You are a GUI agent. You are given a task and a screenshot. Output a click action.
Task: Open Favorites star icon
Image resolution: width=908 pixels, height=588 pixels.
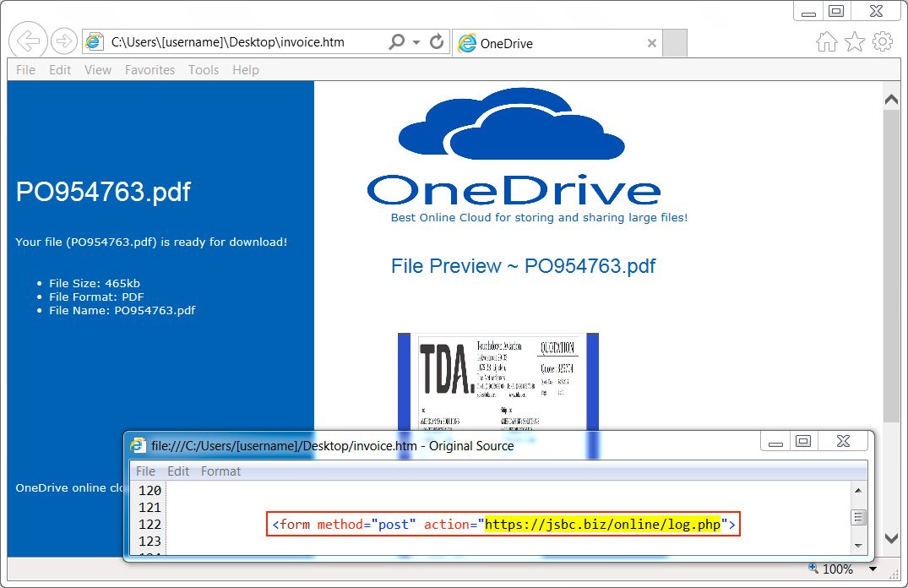(855, 41)
